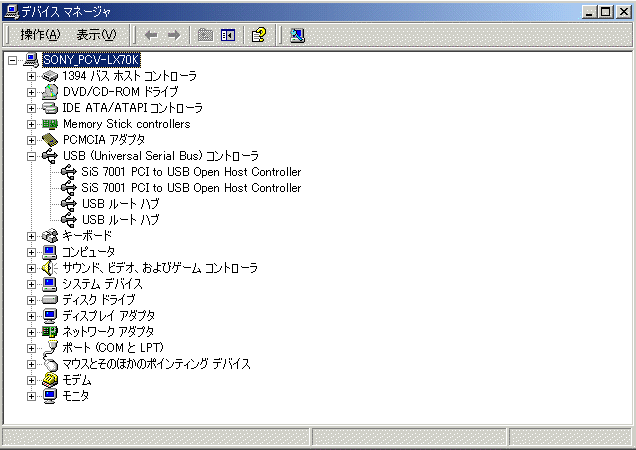Image resolution: width=636 pixels, height=450 pixels.
Task: Expand the Memory Stick controllers node
Action: coord(31,124)
